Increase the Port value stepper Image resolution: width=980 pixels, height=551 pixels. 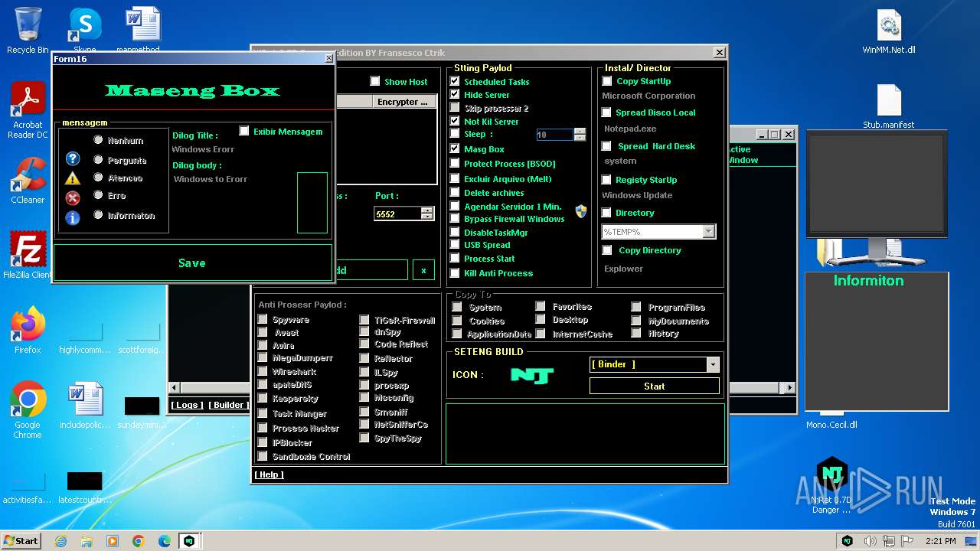point(427,210)
